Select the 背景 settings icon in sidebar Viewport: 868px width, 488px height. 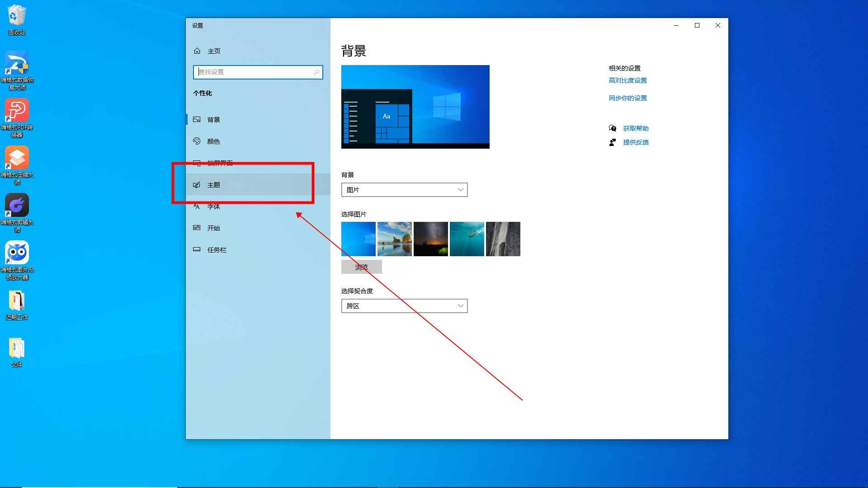click(197, 119)
